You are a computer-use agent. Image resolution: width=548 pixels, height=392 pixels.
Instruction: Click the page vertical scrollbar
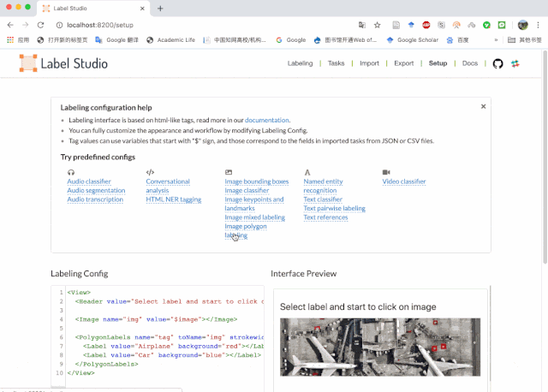click(x=545, y=157)
